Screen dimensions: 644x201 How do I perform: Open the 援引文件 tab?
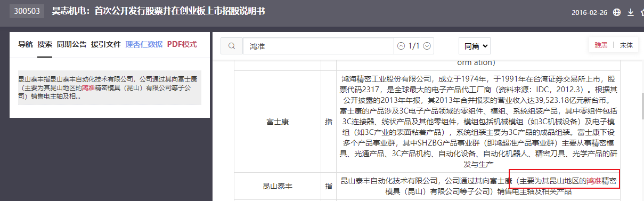(x=106, y=44)
